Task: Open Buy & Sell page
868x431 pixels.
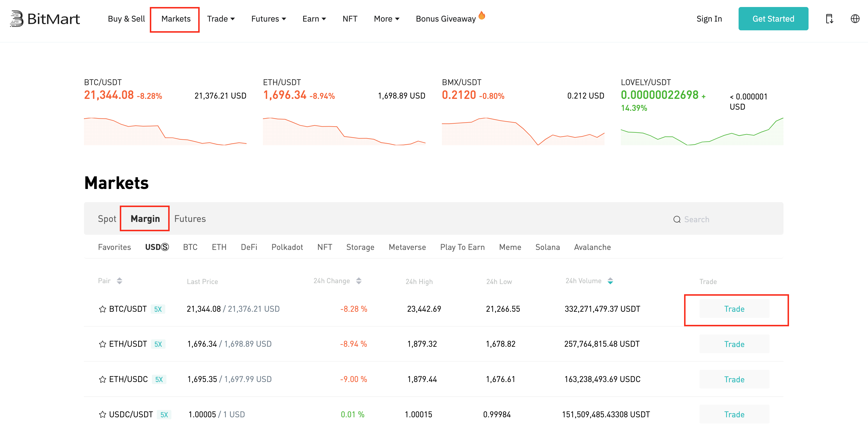Action: coord(126,19)
